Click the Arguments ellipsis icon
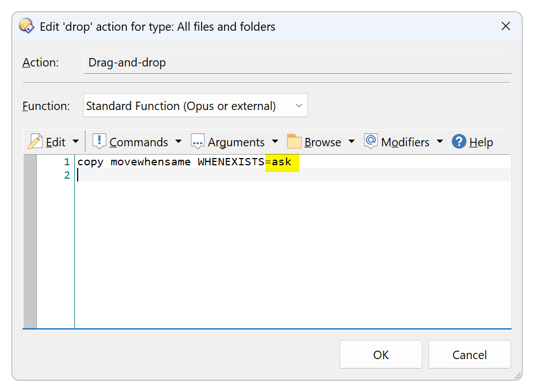This screenshot has width=534, height=392. click(x=198, y=142)
